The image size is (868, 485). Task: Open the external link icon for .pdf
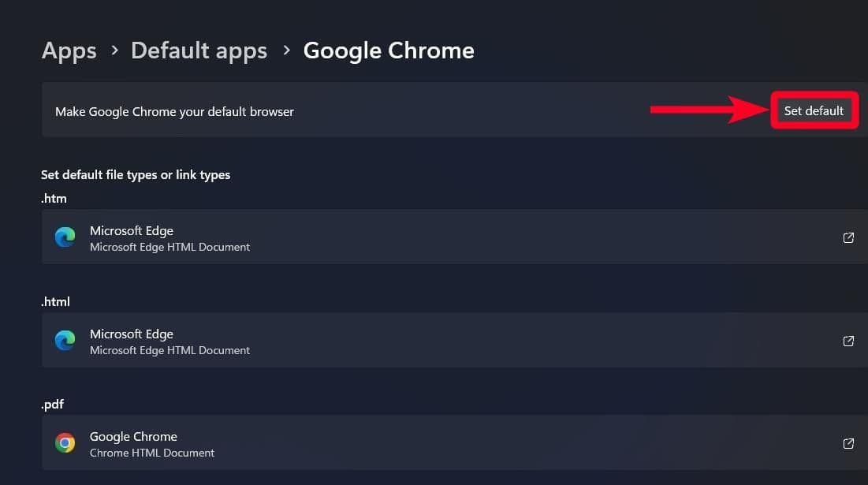(x=848, y=443)
